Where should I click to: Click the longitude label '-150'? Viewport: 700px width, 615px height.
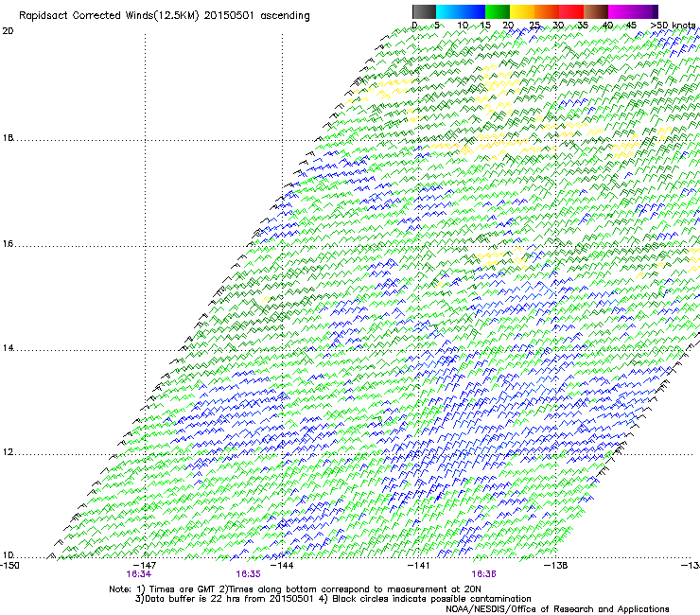click(x=9, y=566)
